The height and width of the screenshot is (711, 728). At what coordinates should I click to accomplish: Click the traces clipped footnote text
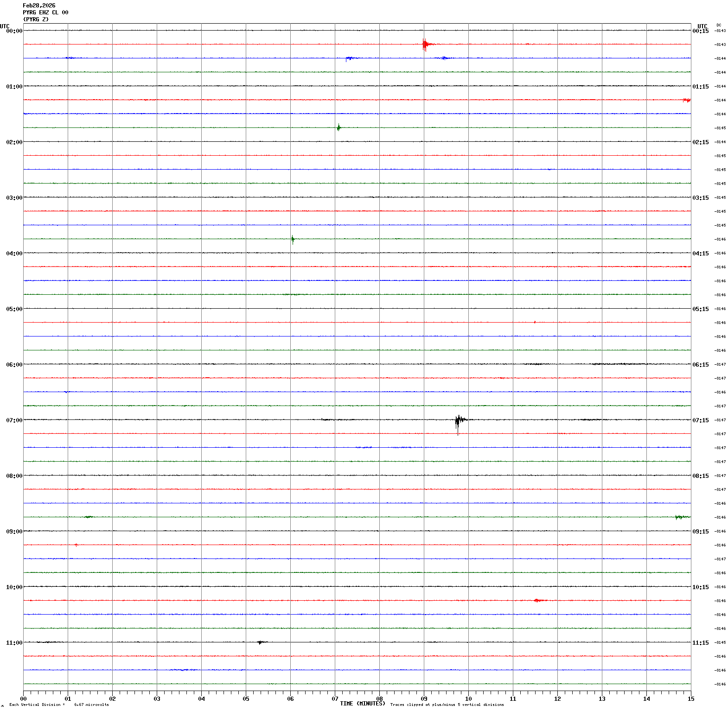point(447,705)
